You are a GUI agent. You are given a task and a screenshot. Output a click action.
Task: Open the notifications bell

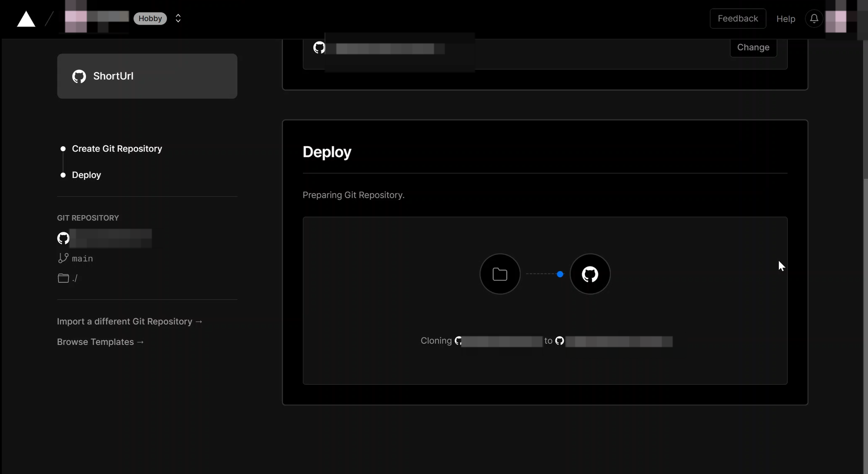(814, 18)
